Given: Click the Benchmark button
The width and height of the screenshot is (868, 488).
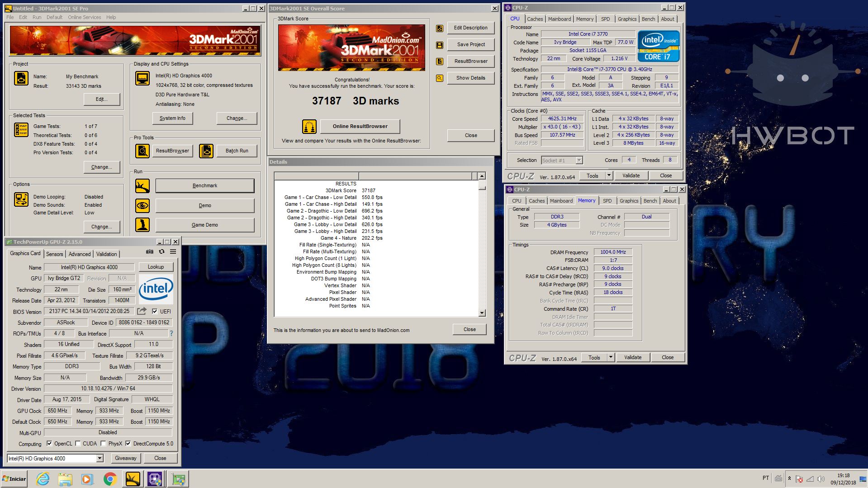Looking at the screenshot, I should pyautogui.click(x=205, y=185).
